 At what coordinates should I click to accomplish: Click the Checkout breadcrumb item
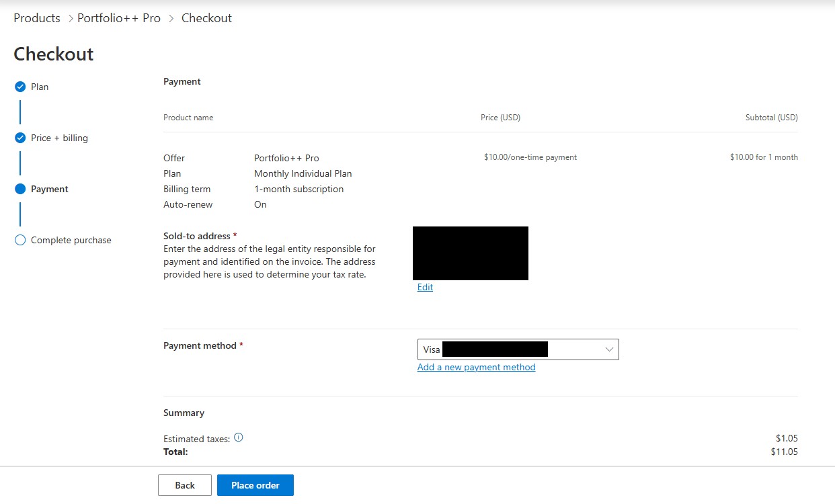(x=206, y=18)
